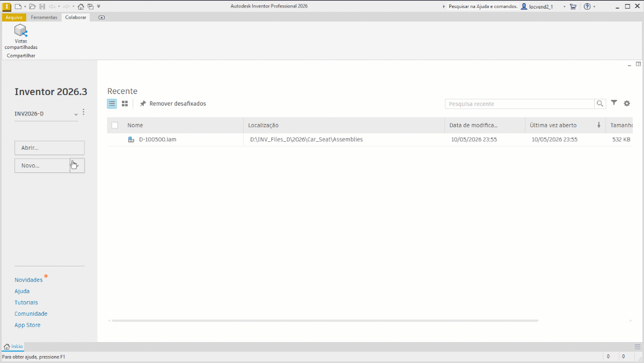The height and width of the screenshot is (363, 644).
Task: Click the Novo... button
Action: [x=42, y=165]
